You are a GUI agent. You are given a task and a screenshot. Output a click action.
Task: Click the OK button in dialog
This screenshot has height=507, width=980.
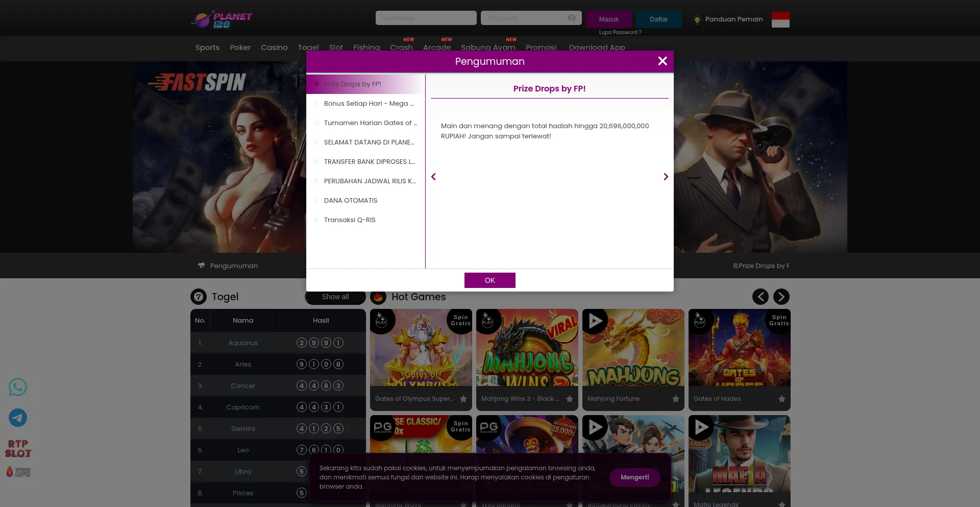coord(490,280)
